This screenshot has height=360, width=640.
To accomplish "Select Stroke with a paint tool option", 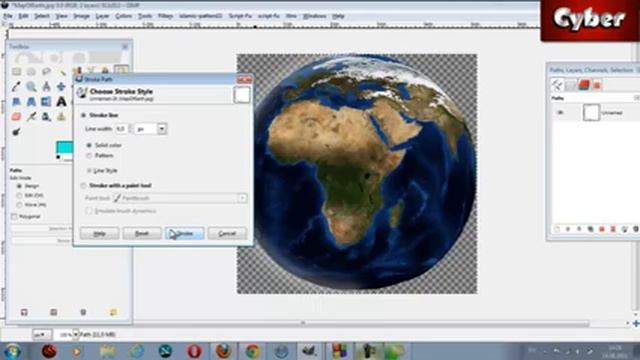I will pyautogui.click(x=84, y=186).
